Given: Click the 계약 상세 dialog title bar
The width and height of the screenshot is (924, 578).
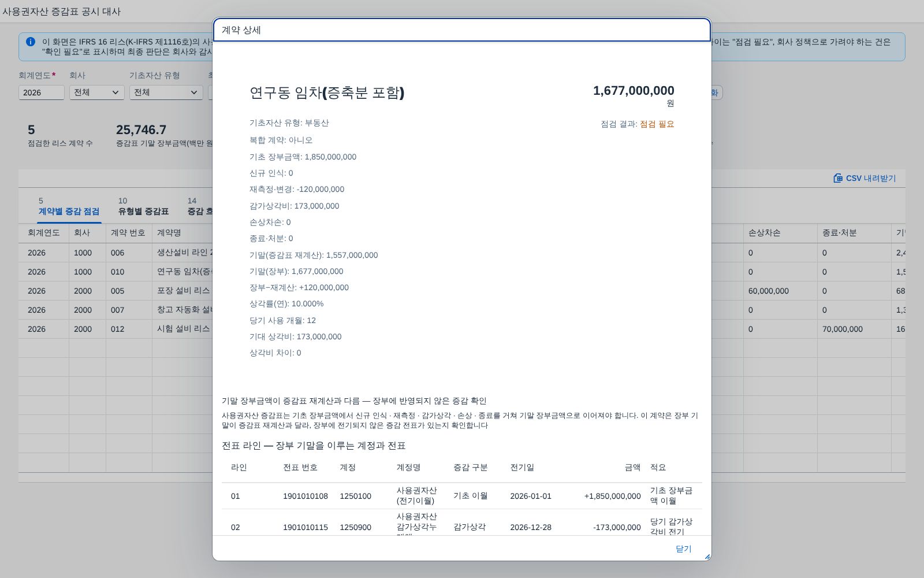Looking at the screenshot, I should (462, 30).
